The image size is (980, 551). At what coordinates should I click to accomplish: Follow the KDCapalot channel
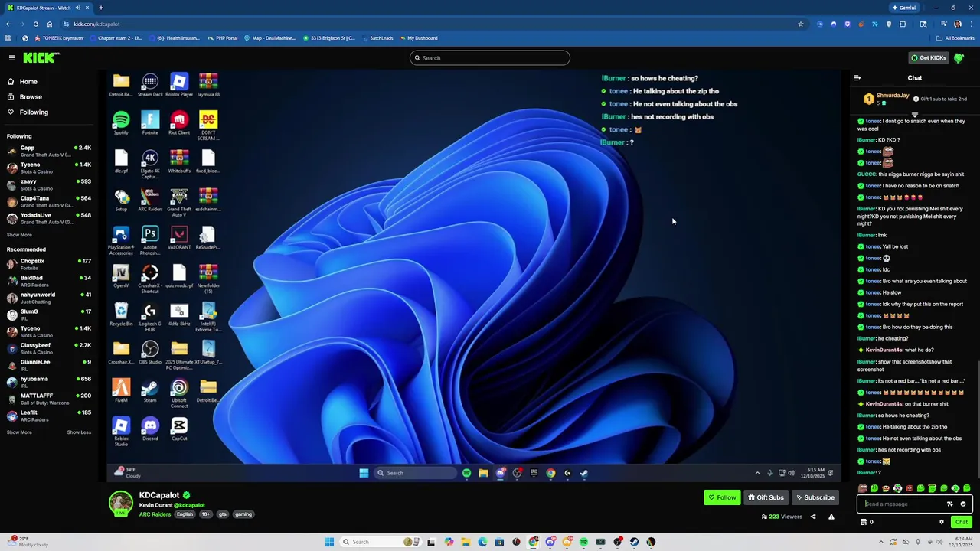pos(722,497)
